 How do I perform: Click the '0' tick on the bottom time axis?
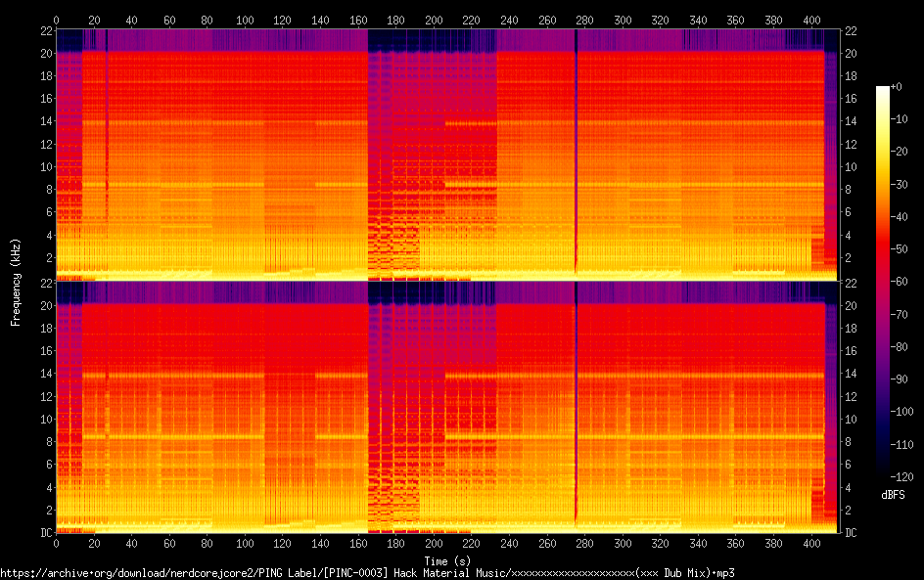pos(56,544)
